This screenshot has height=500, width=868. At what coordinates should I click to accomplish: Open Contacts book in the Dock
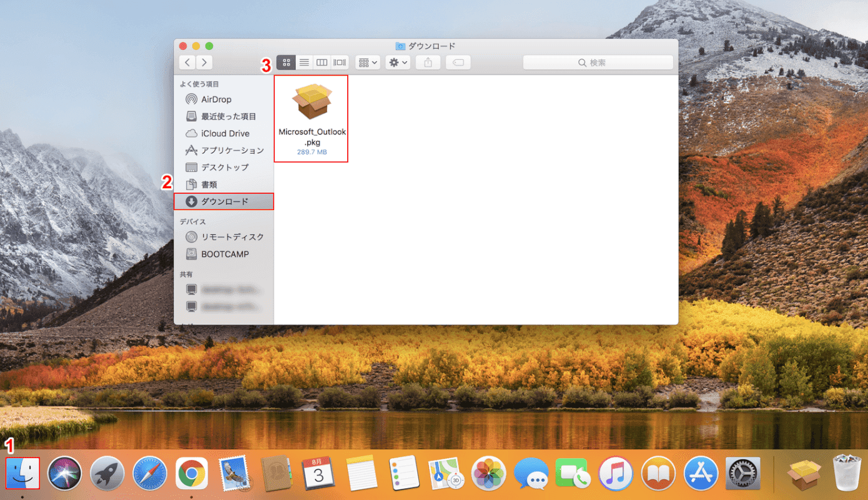277,473
